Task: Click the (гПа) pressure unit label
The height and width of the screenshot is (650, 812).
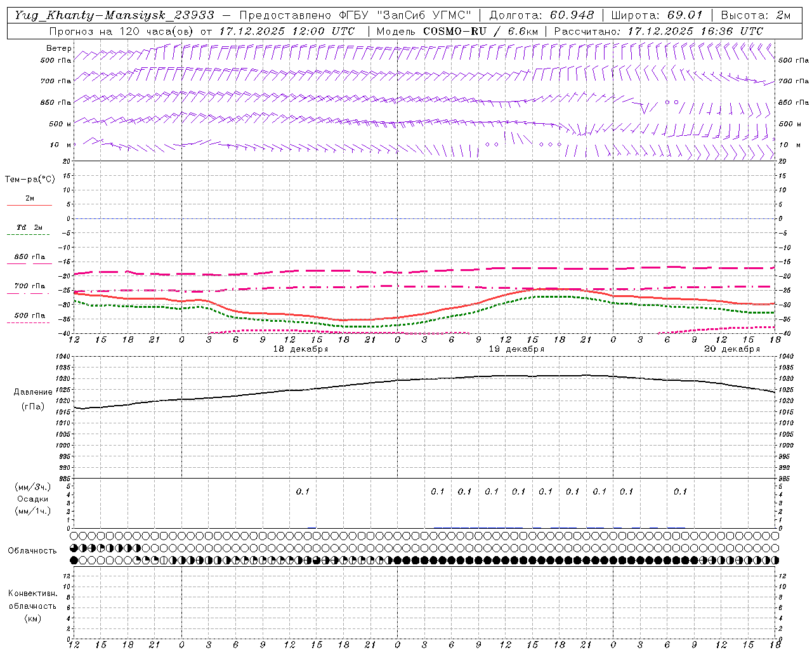Action: click(33, 407)
